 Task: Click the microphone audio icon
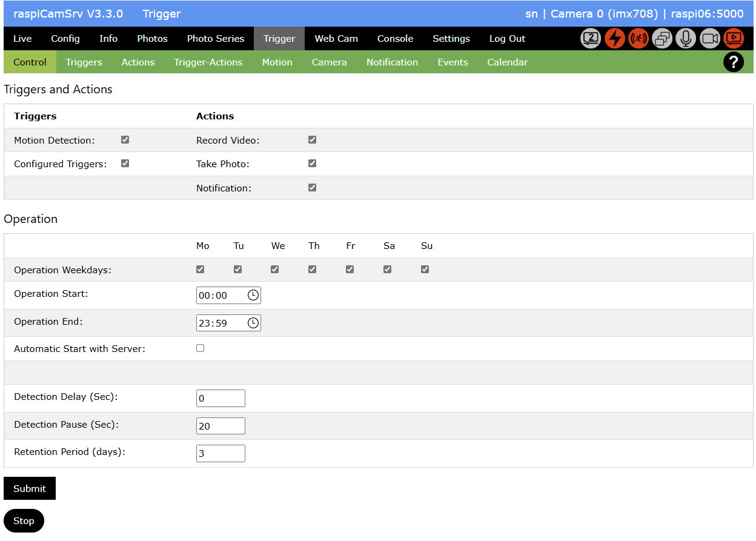point(685,38)
